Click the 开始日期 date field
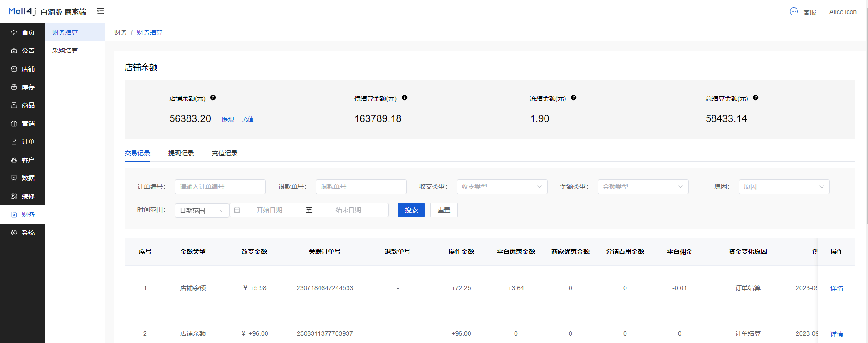 click(269, 210)
